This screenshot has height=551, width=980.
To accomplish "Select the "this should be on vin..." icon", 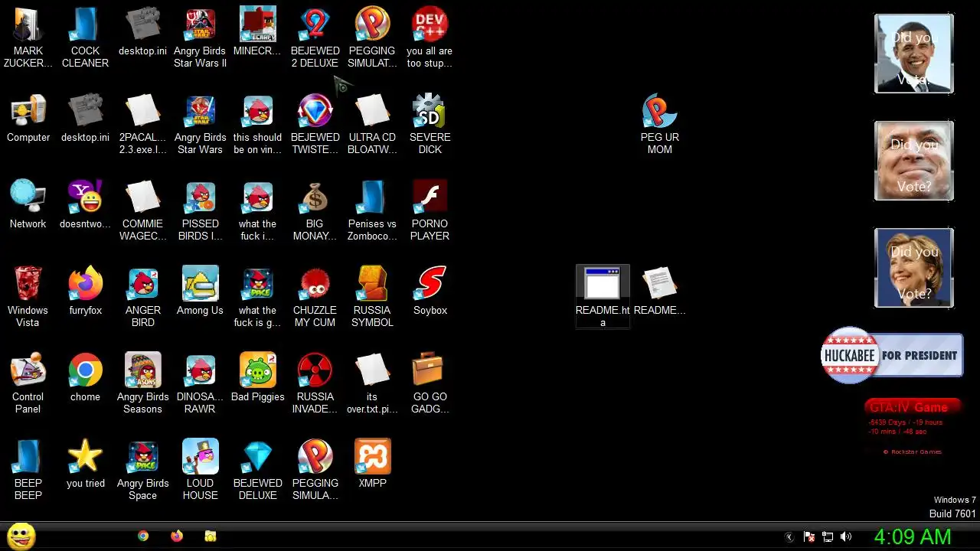I will [x=257, y=124].
